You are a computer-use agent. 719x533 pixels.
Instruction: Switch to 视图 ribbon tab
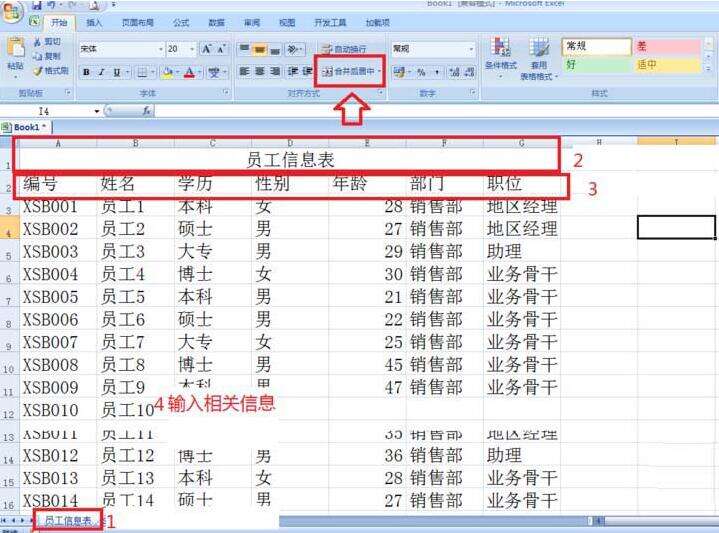287,22
